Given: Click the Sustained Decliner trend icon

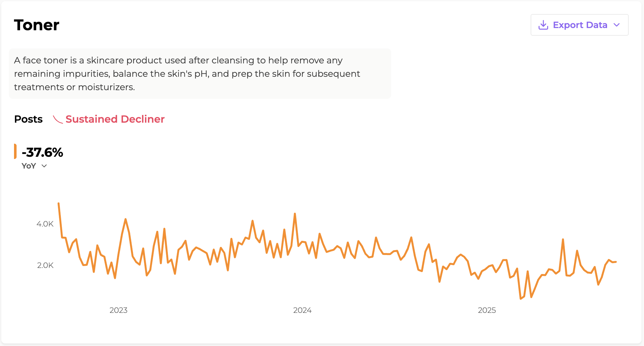Looking at the screenshot, I should [x=58, y=119].
